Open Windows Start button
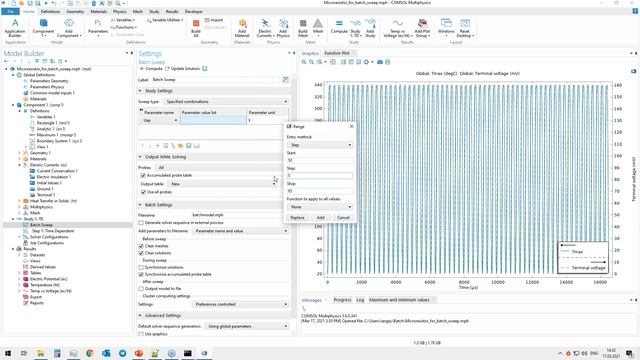This screenshot has width=640, height=360. [8, 353]
